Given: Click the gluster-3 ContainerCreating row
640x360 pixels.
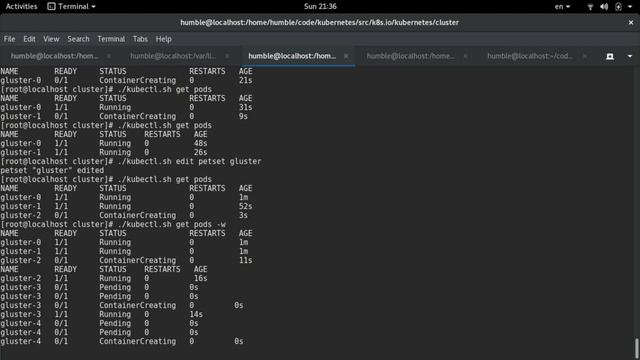Looking at the screenshot, I should (122, 305).
